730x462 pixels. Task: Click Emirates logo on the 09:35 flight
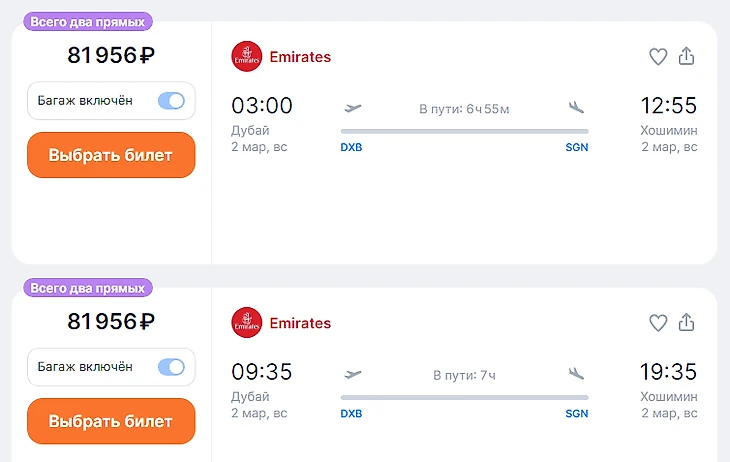(246, 323)
